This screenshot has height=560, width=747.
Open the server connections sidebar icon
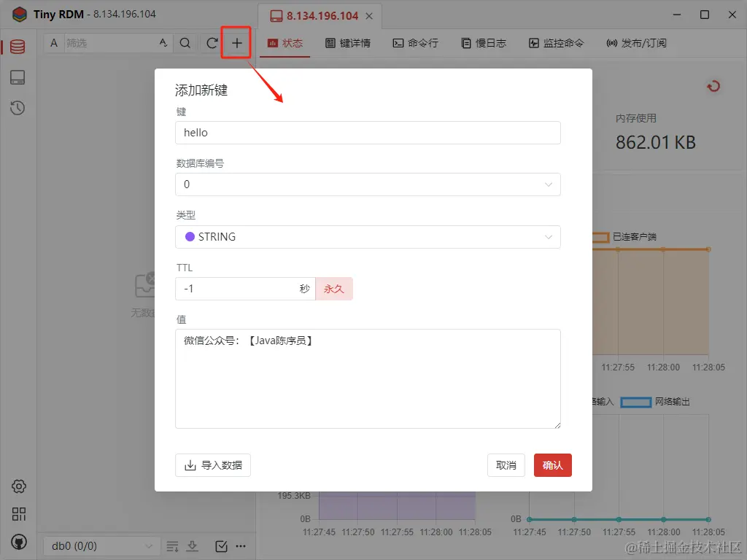click(x=18, y=77)
